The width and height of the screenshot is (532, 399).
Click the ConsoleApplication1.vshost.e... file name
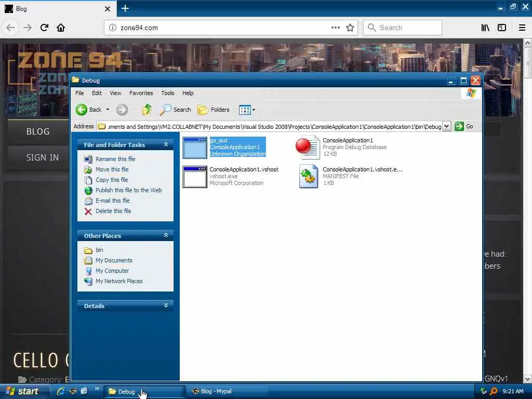click(x=363, y=169)
